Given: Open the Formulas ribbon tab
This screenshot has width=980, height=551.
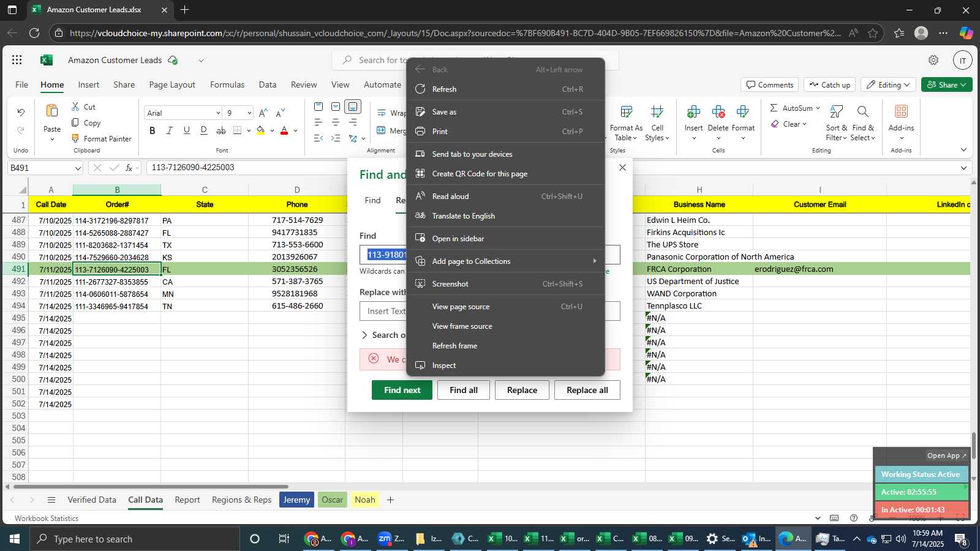Looking at the screenshot, I should coord(227,84).
